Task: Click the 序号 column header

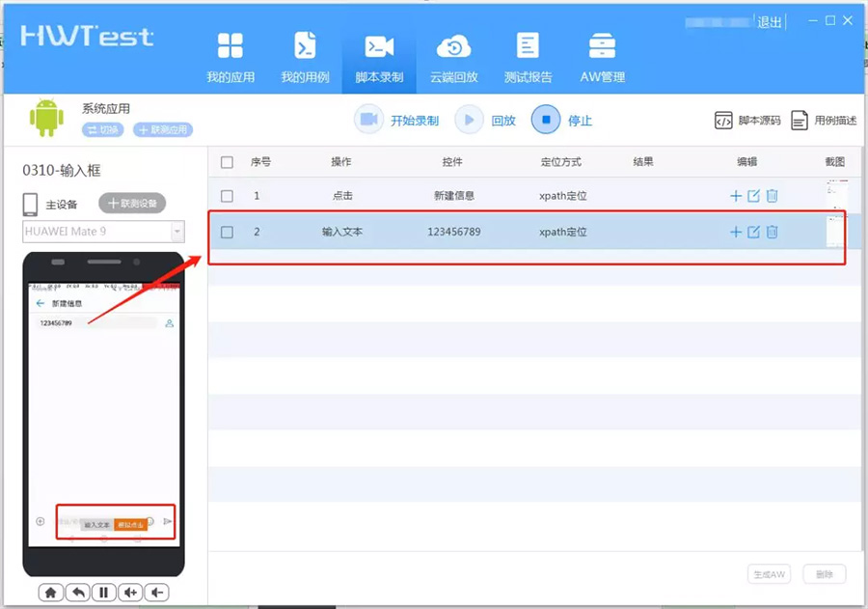Action: pos(260,162)
